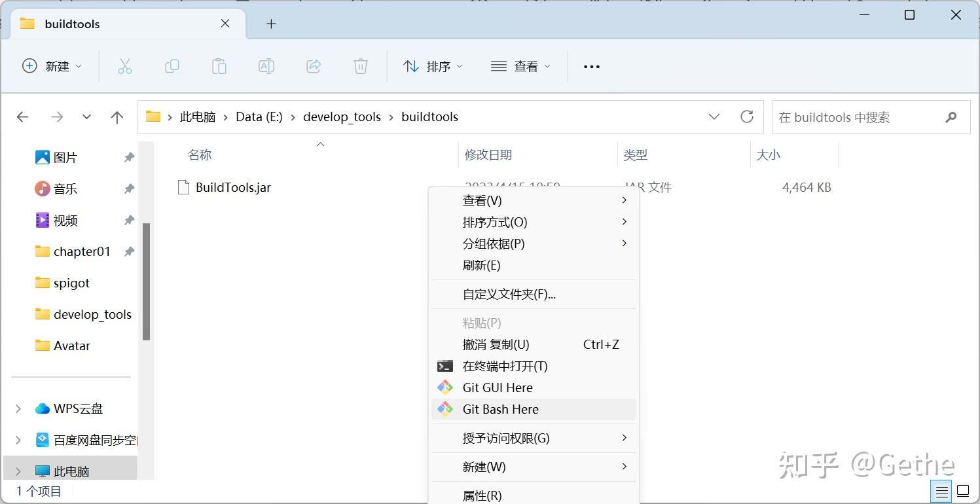The height and width of the screenshot is (504, 980).
Task: Open the 查看 view dropdown
Action: [520, 65]
